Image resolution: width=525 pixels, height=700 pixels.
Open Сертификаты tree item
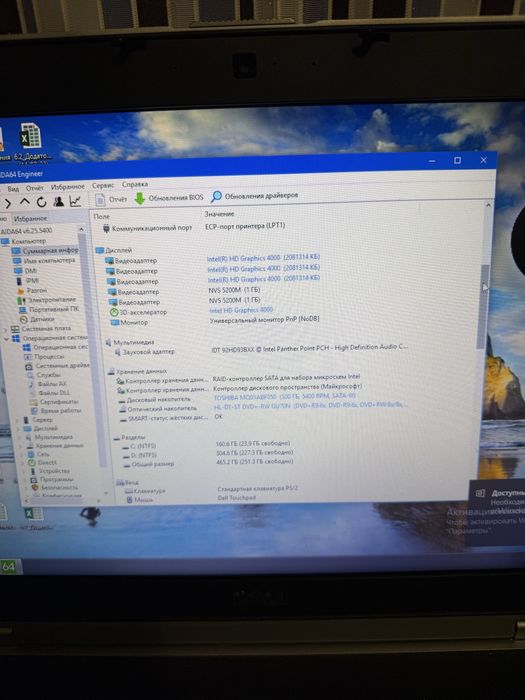pos(54,402)
